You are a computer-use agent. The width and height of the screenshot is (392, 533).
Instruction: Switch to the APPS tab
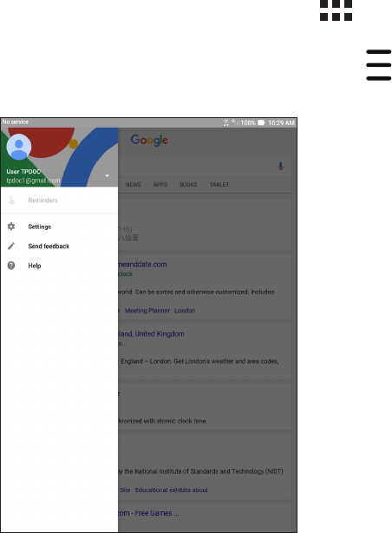tap(160, 185)
